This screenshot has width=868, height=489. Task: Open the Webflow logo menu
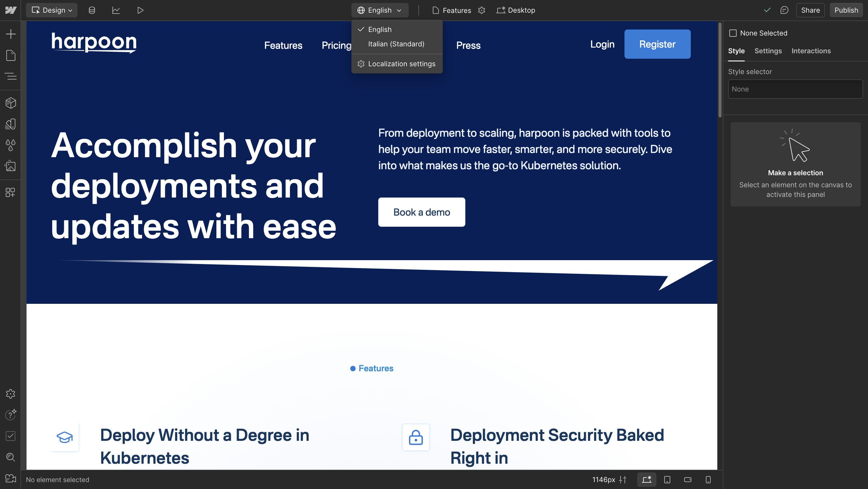(x=11, y=10)
